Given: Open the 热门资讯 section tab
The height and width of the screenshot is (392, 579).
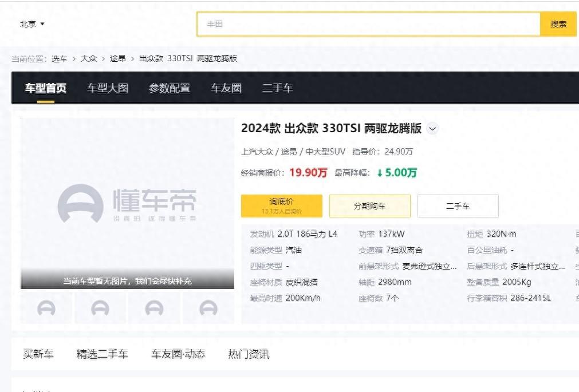Looking at the screenshot, I should 249,354.
